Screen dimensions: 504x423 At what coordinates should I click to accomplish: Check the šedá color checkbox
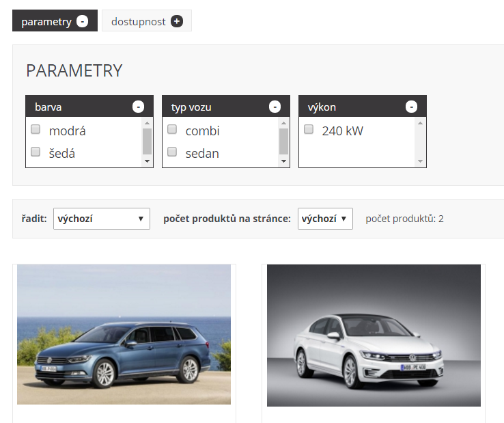click(36, 152)
